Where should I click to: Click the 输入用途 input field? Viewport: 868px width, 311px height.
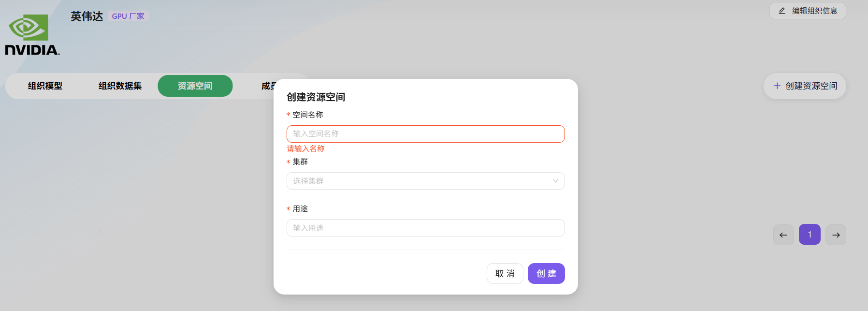click(x=425, y=228)
